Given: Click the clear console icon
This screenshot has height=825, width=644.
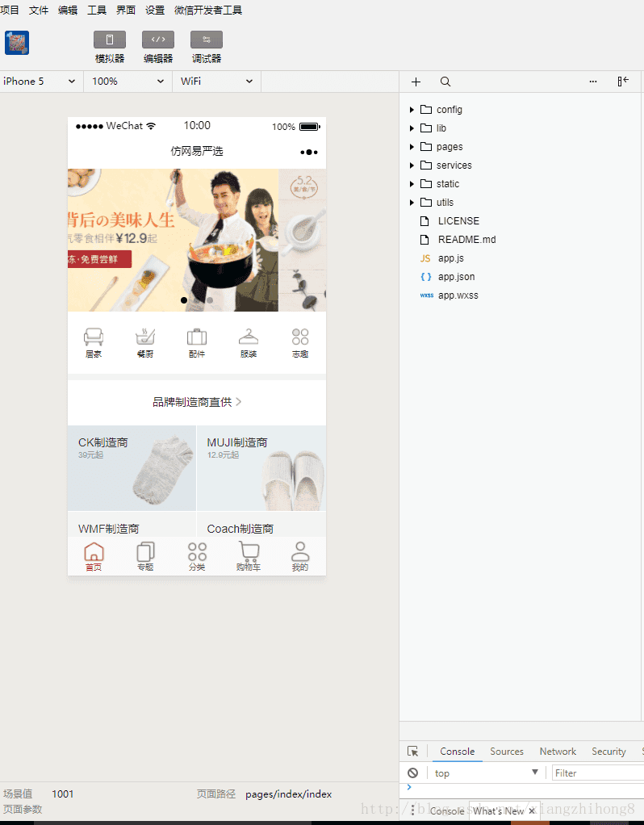Looking at the screenshot, I should pyautogui.click(x=413, y=773).
